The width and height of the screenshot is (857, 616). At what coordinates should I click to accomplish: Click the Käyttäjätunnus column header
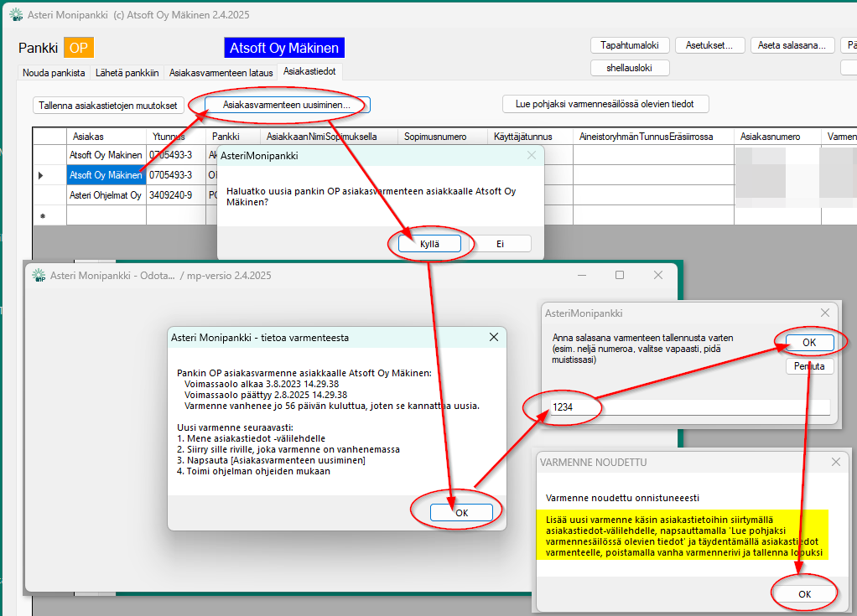530,137
